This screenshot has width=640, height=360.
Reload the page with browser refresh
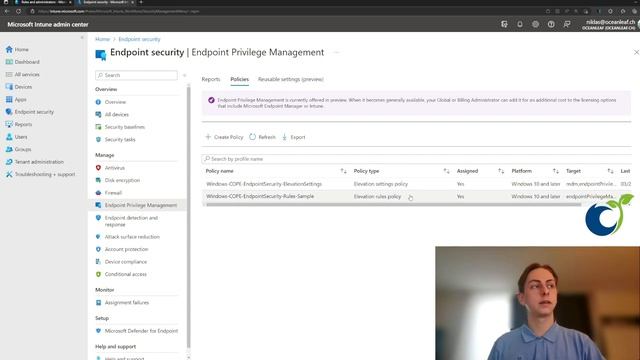point(19,11)
